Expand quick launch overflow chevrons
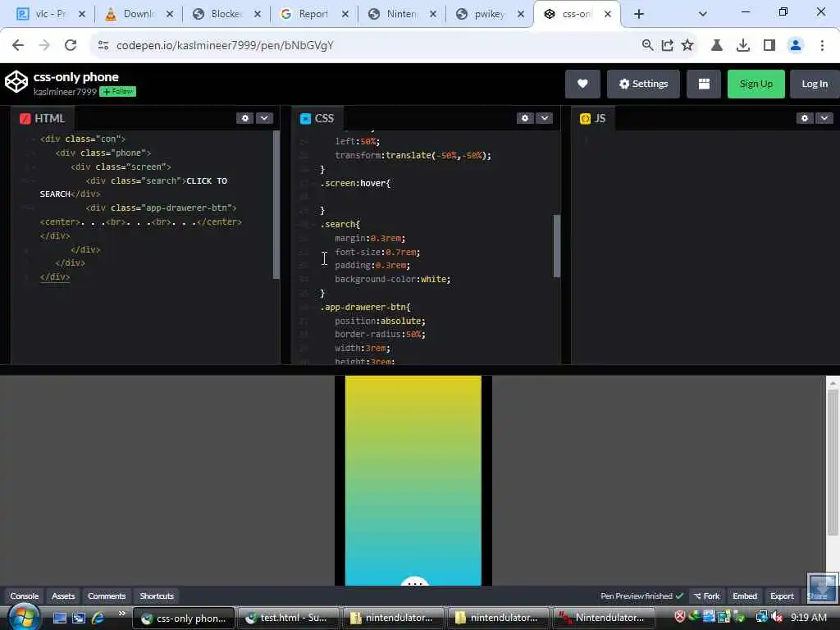The image size is (840, 630). pos(121,614)
